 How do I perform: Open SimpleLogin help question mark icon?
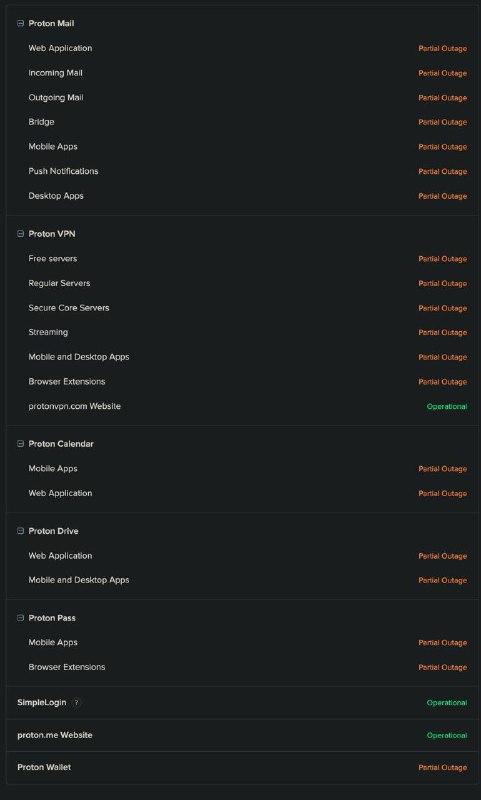76,703
